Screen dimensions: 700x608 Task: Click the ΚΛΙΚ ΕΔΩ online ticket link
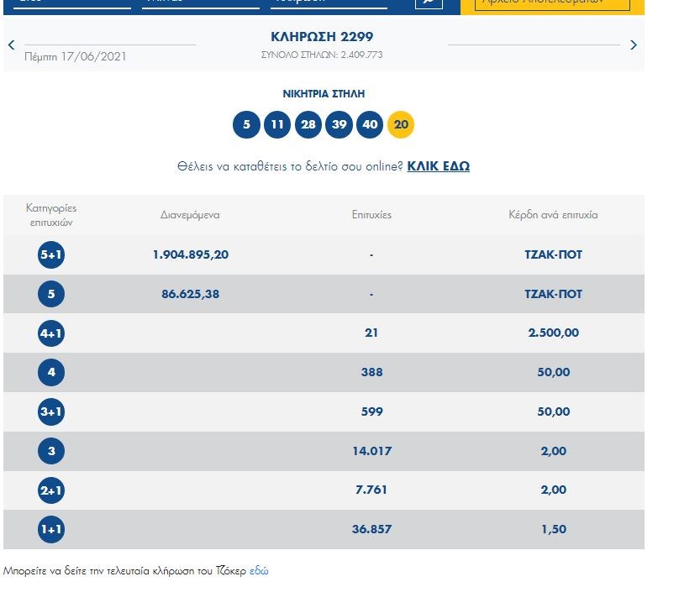438,166
